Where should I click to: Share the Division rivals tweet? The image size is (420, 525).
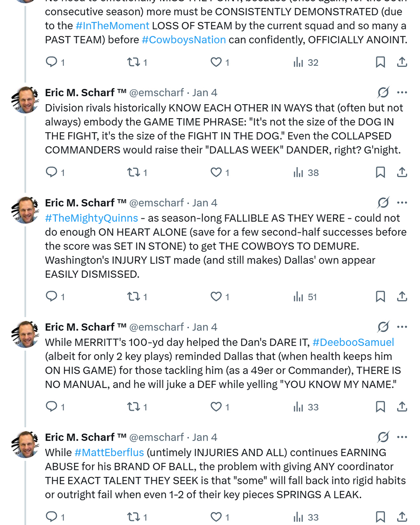point(402,172)
